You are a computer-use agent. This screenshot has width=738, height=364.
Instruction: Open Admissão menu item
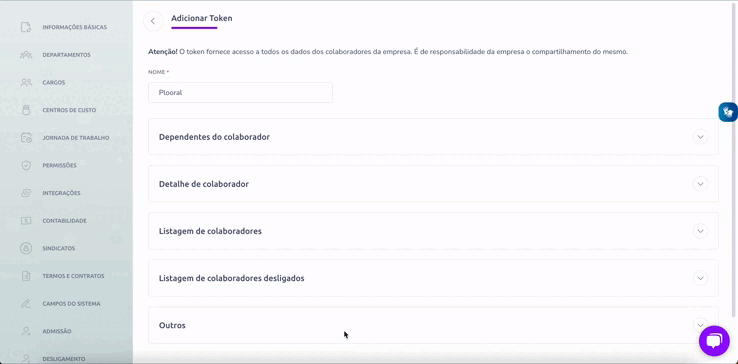pyautogui.click(x=57, y=331)
